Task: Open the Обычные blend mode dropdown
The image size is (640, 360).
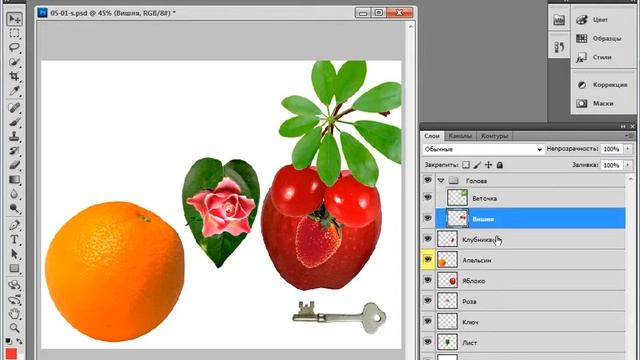Action: click(x=483, y=149)
